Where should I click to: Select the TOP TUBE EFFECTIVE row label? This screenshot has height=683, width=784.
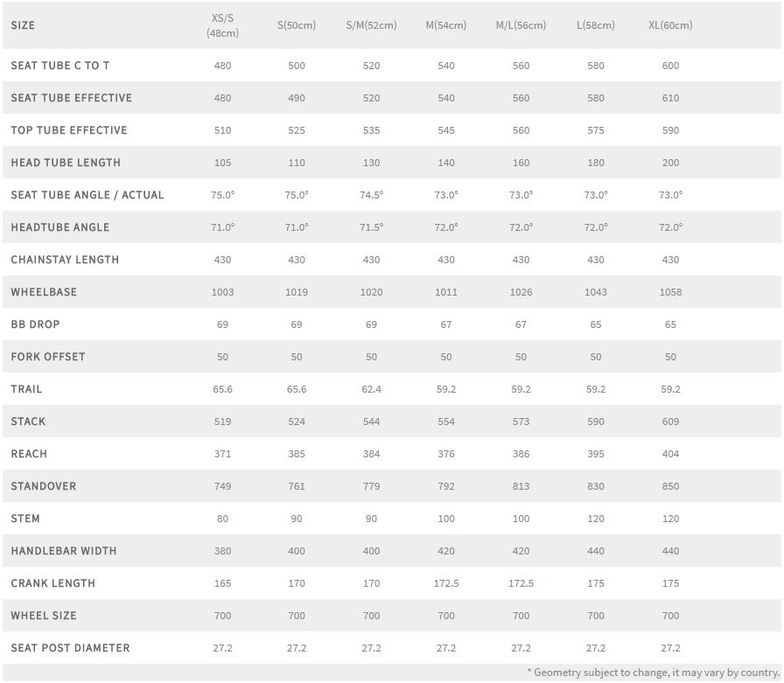click(x=69, y=130)
